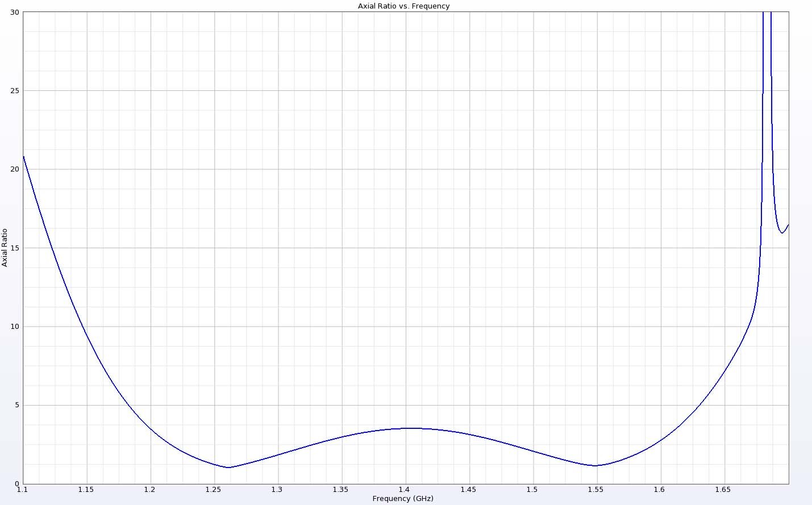812x505 pixels.
Task: Click the y-axis tick value 25
Action: [x=15, y=91]
